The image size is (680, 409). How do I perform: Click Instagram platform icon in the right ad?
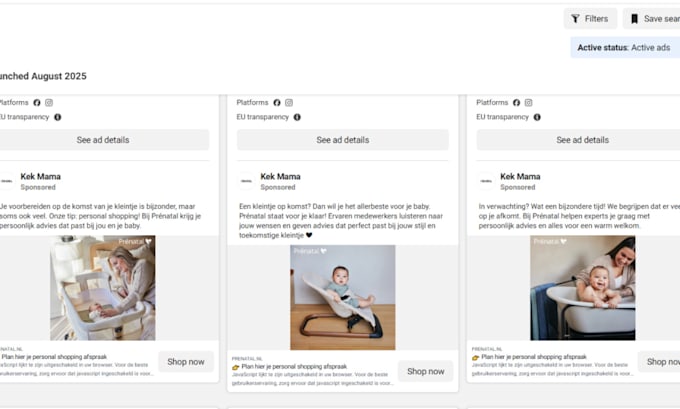(528, 103)
